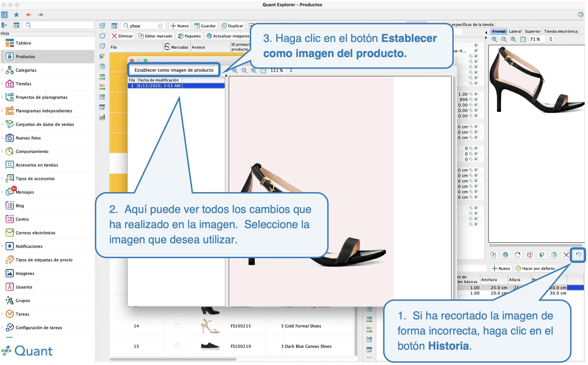
Task: Click the favorites star icon
Action: tap(16, 15)
